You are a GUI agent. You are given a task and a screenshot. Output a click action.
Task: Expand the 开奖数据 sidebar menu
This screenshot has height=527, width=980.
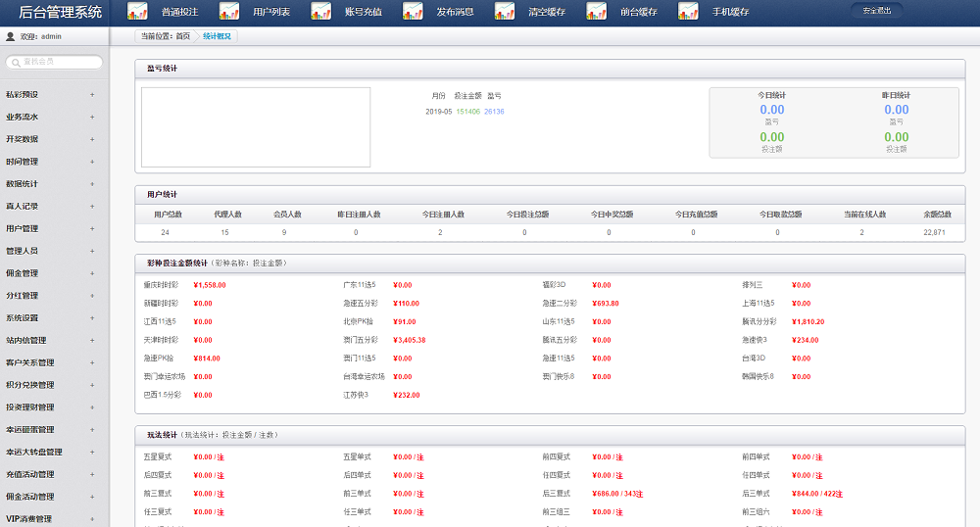tap(92, 139)
